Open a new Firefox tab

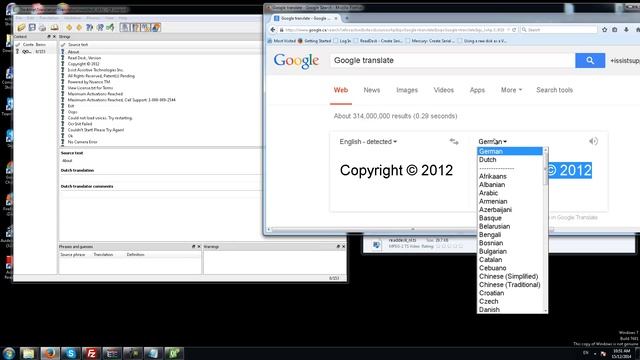[347, 18]
